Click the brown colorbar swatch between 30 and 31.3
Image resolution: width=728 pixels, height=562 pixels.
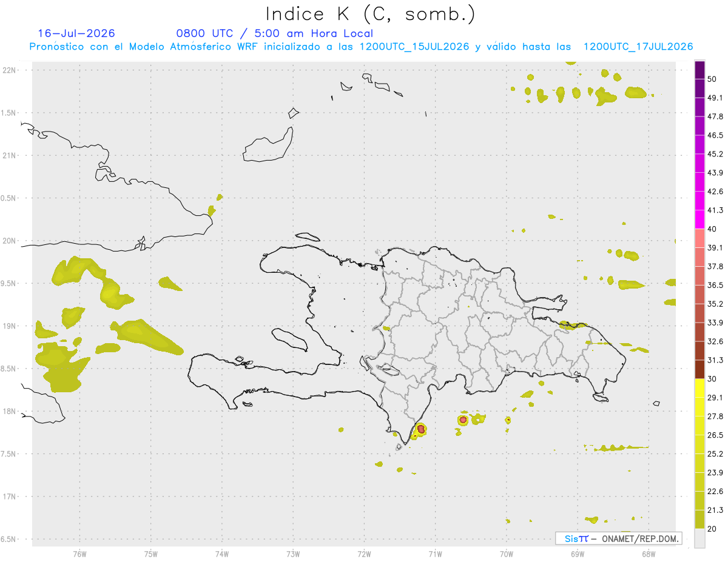click(x=699, y=370)
